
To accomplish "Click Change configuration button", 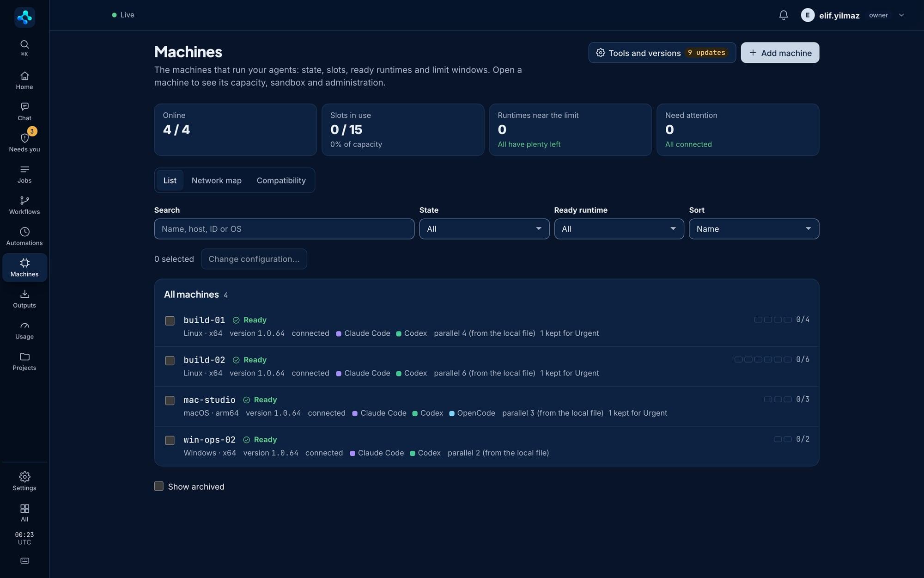I will (254, 259).
